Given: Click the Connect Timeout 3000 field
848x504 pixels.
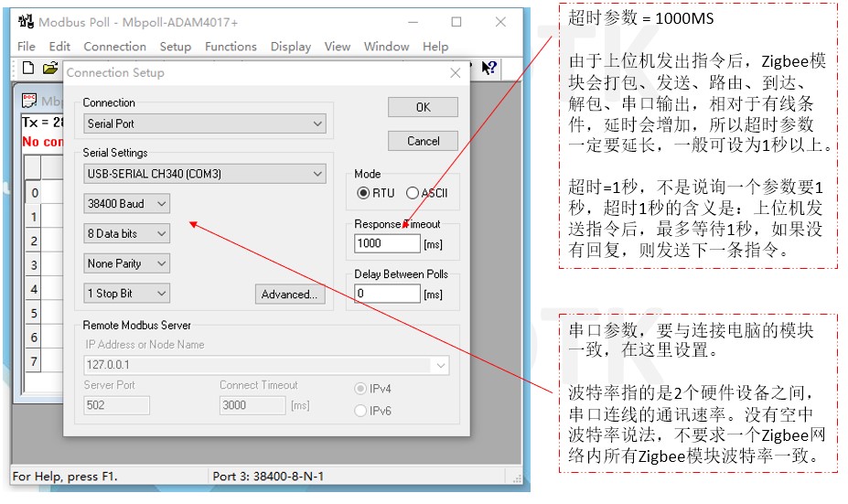Looking at the screenshot, I should (x=252, y=405).
